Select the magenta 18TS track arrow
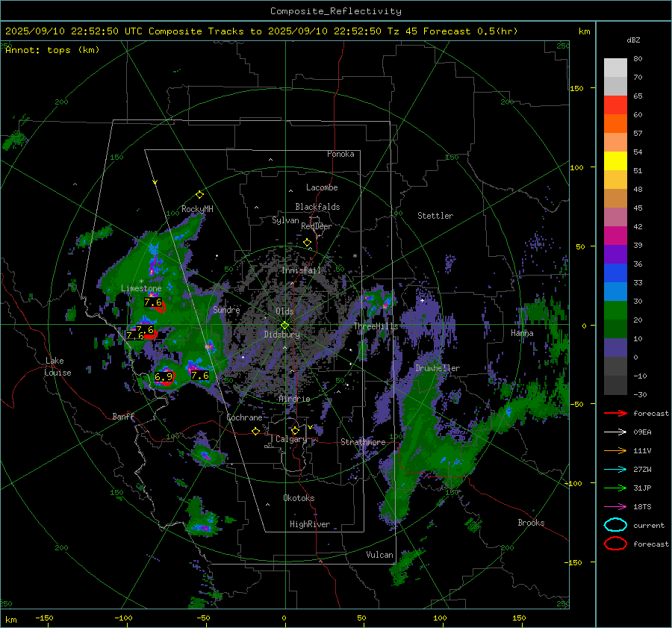Image resolution: width=672 pixels, height=628 pixels. click(615, 507)
